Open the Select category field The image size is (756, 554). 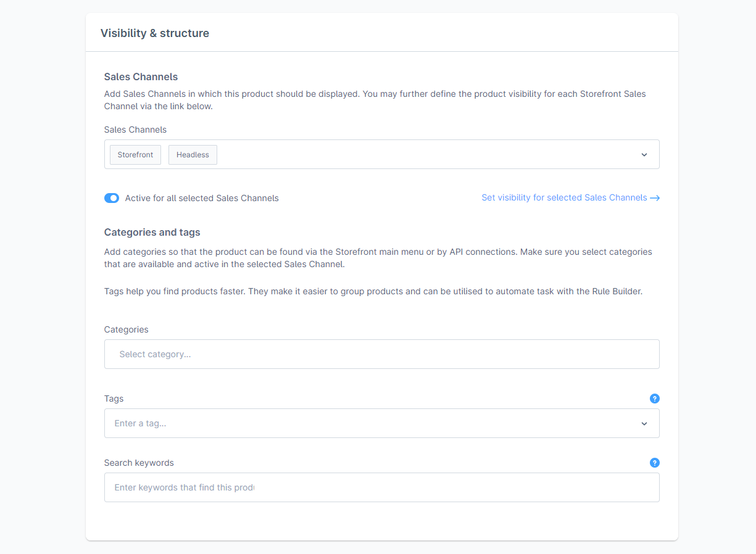pos(381,354)
